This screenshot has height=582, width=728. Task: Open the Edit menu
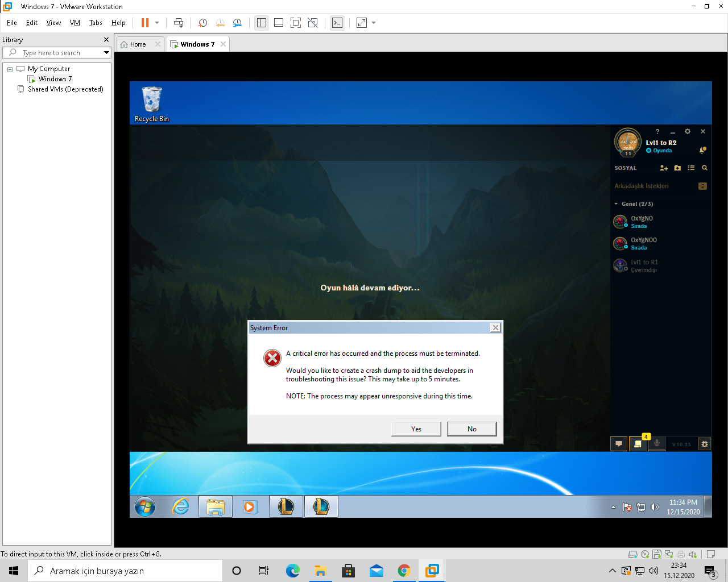pyautogui.click(x=32, y=23)
